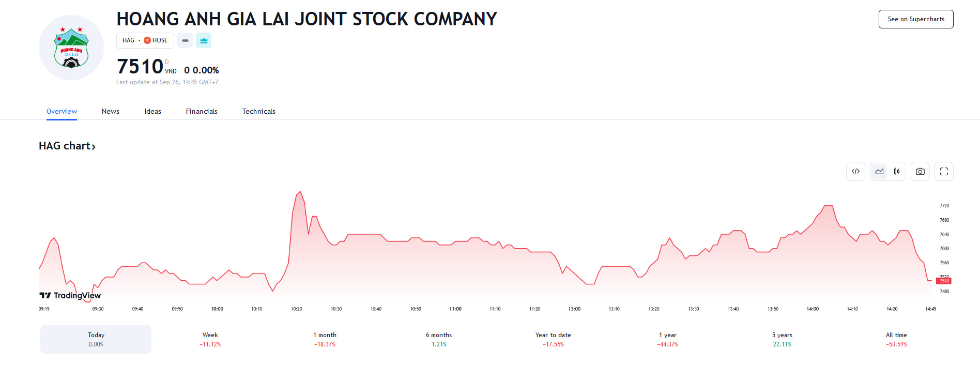This screenshot has width=980, height=379.
Task: Click the See on Supercharts button
Action: coord(915,19)
